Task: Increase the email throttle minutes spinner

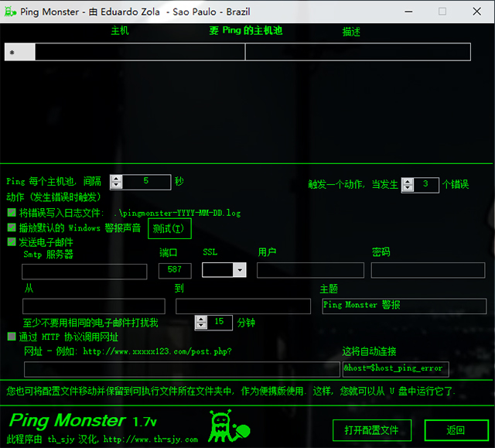Action: 200,318
